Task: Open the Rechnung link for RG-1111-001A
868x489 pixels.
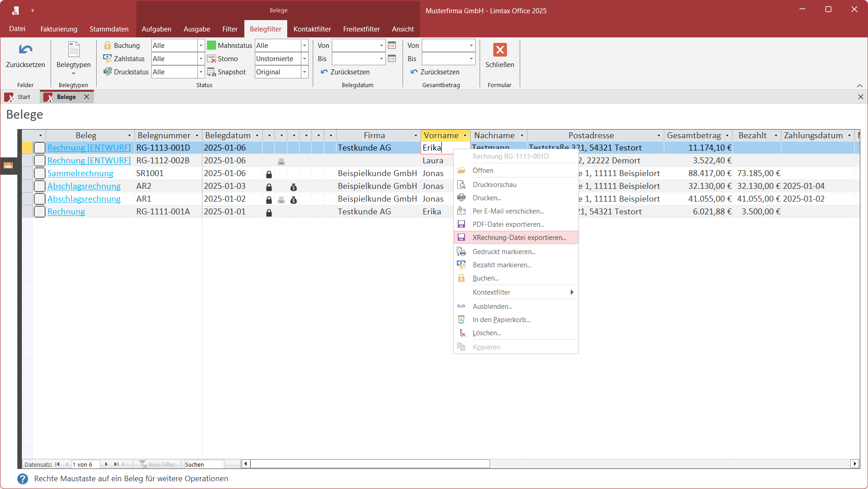Action: pos(66,212)
